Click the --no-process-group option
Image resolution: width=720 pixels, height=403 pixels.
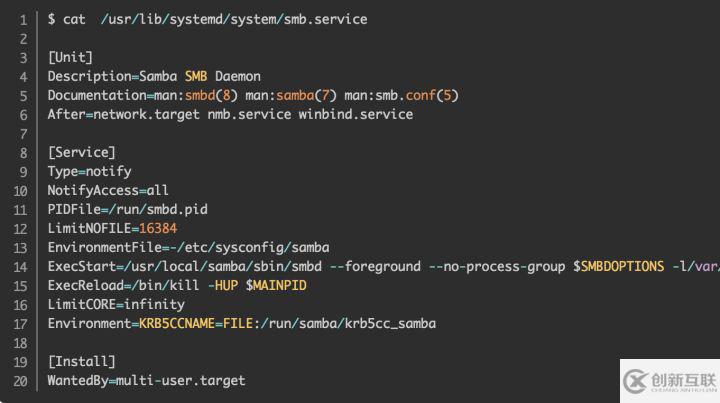click(497, 267)
